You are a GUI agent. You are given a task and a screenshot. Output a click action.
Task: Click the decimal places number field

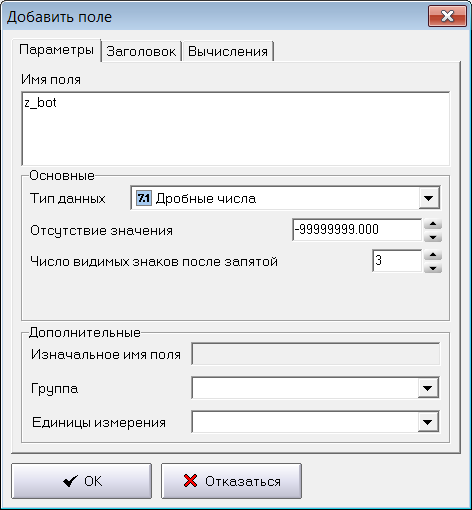(397, 261)
